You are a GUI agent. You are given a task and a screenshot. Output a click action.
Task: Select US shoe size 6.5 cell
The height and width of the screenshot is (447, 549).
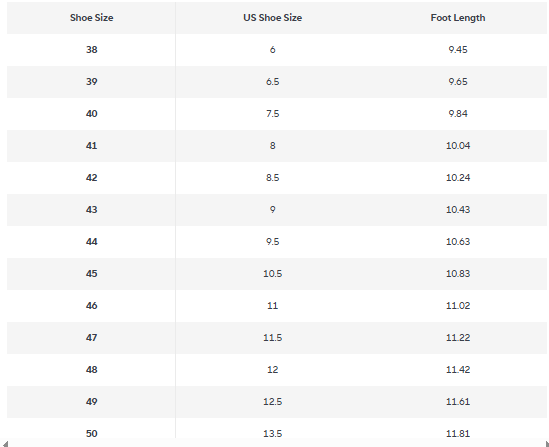tap(272, 82)
